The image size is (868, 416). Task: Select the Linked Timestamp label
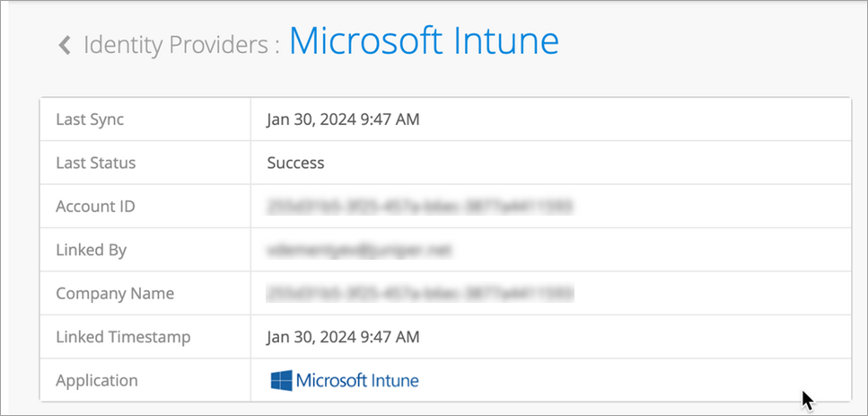point(123,337)
